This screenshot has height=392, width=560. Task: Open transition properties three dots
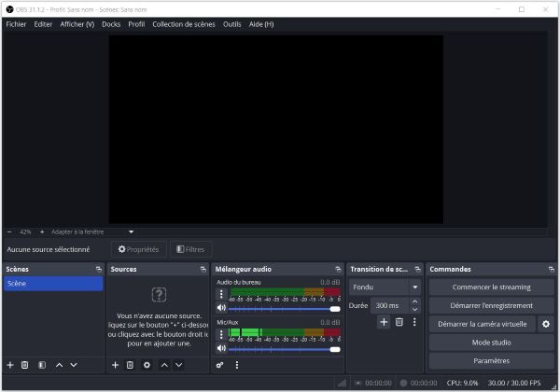414,322
